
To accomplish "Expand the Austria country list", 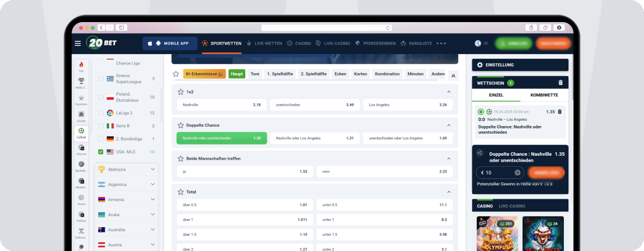I will 127,245.
